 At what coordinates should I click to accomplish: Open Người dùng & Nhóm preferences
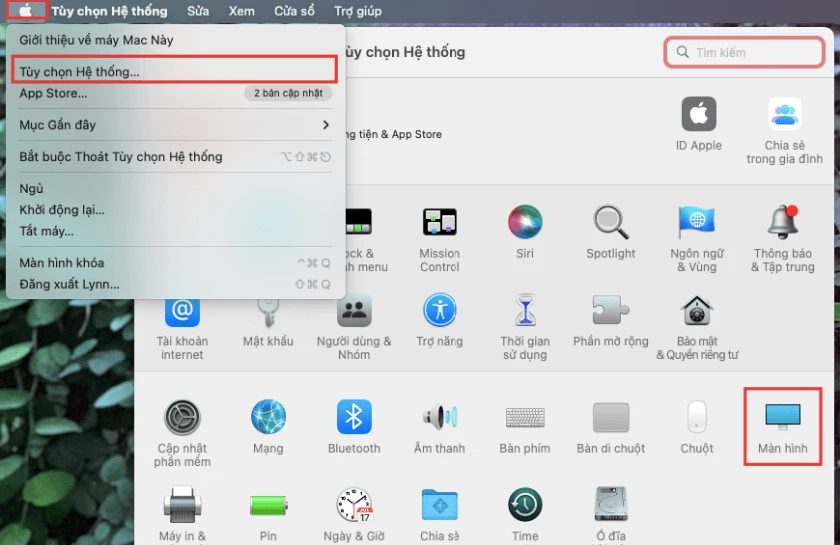354,327
